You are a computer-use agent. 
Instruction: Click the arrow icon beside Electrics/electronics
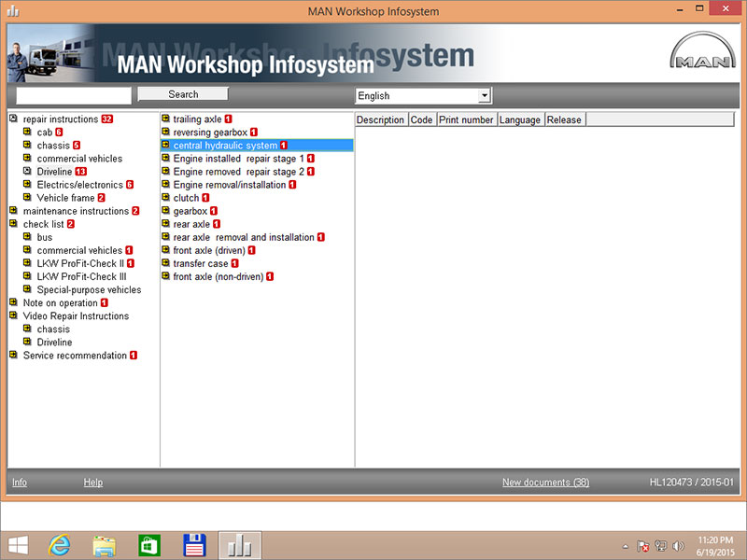pos(28,184)
